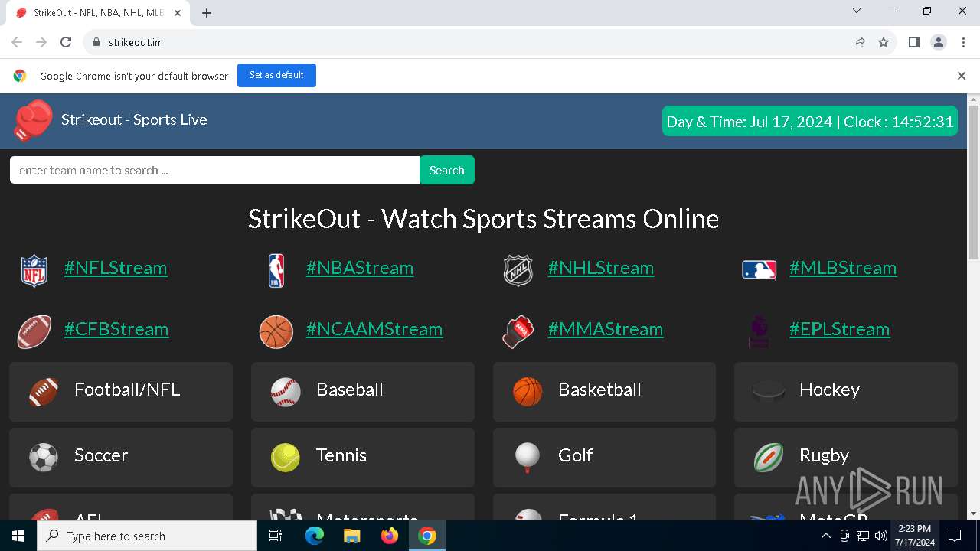Select the StrikeOut browser tab

click(98, 13)
